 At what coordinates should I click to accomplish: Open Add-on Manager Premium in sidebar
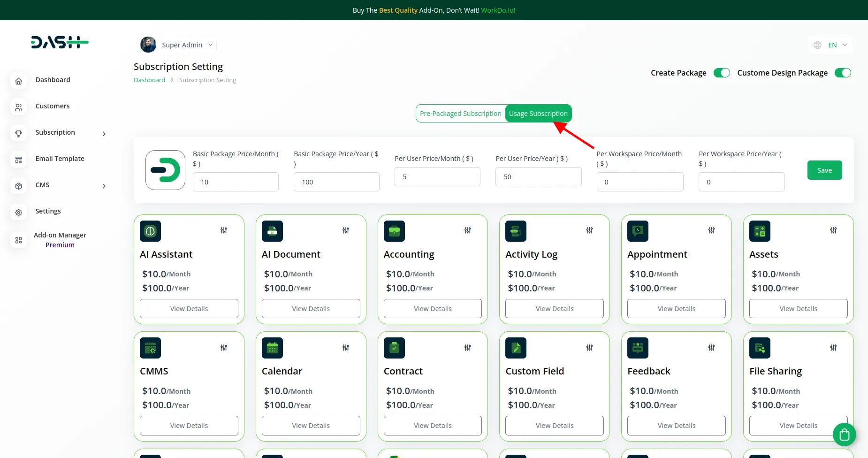coord(60,240)
